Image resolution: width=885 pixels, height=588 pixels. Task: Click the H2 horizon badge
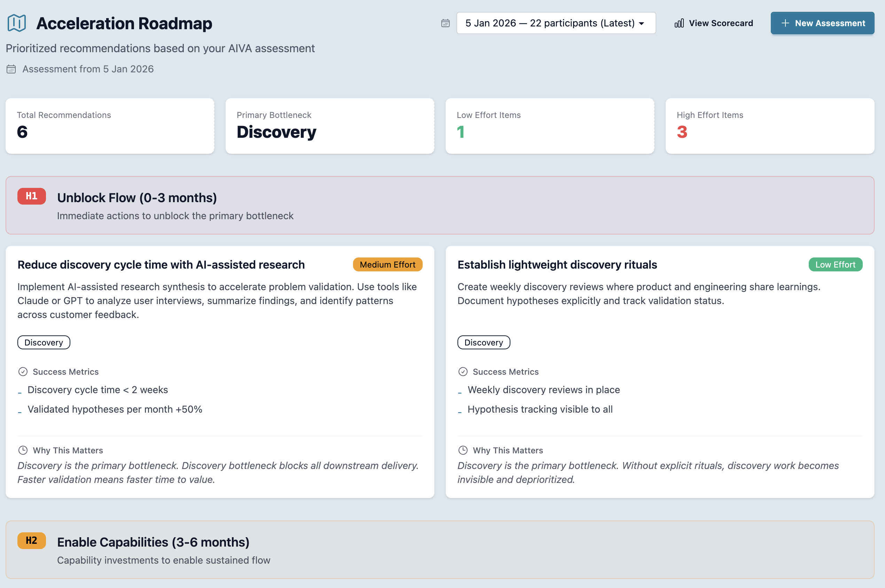click(x=32, y=540)
